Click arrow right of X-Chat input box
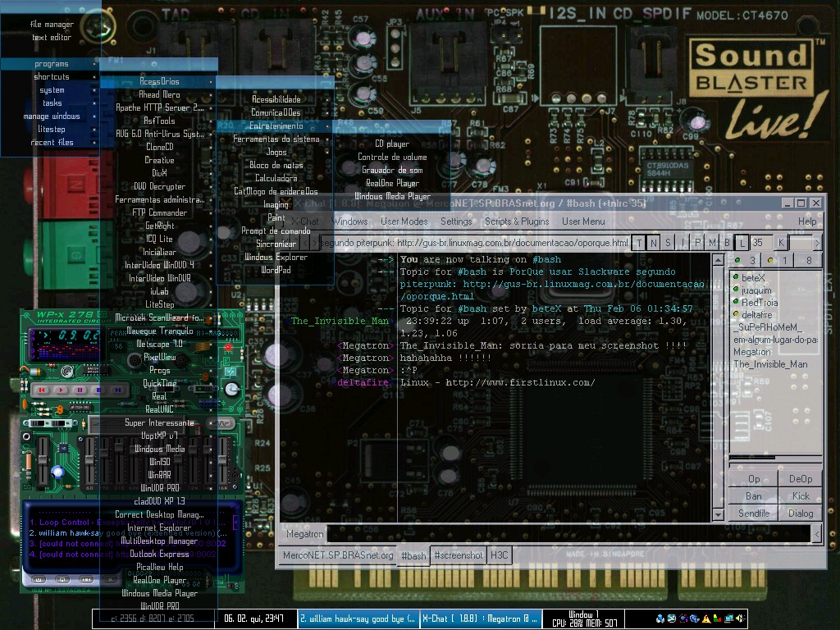The height and width of the screenshot is (630, 840). point(818,533)
